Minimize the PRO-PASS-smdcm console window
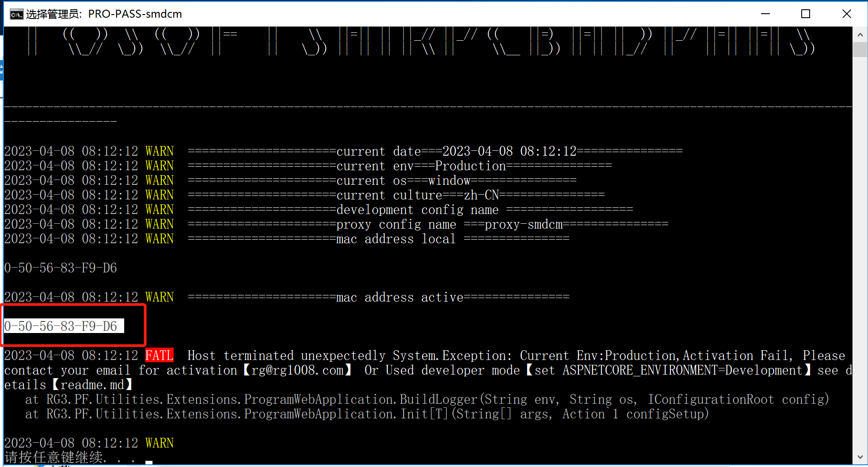868x467 pixels. tap(765, 14)
